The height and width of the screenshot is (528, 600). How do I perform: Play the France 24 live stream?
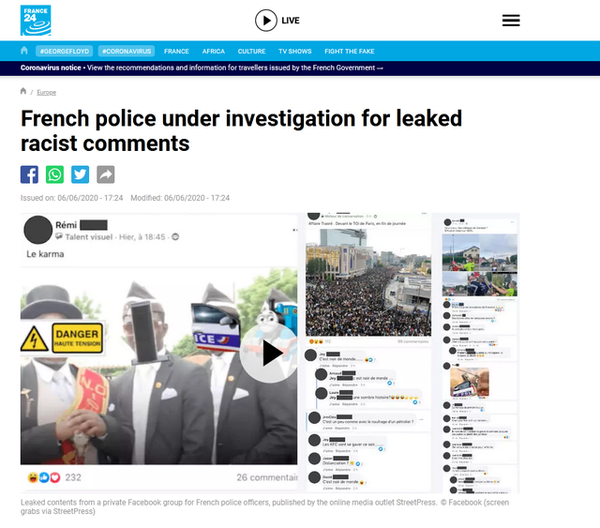(277, 20)
